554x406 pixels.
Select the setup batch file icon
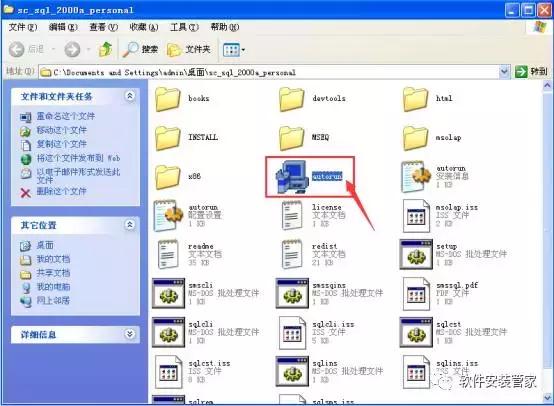(416, 254)
